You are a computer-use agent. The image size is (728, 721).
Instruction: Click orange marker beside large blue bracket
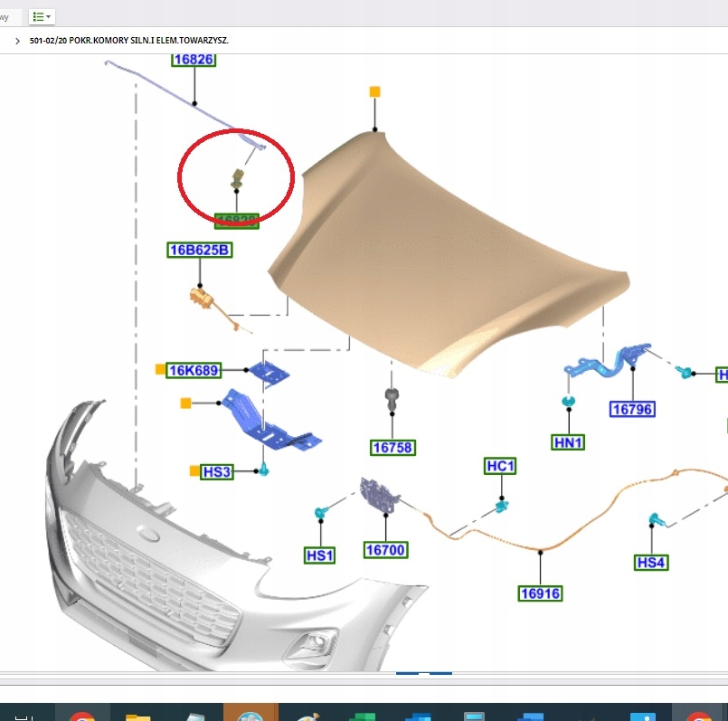coord(185,403)
